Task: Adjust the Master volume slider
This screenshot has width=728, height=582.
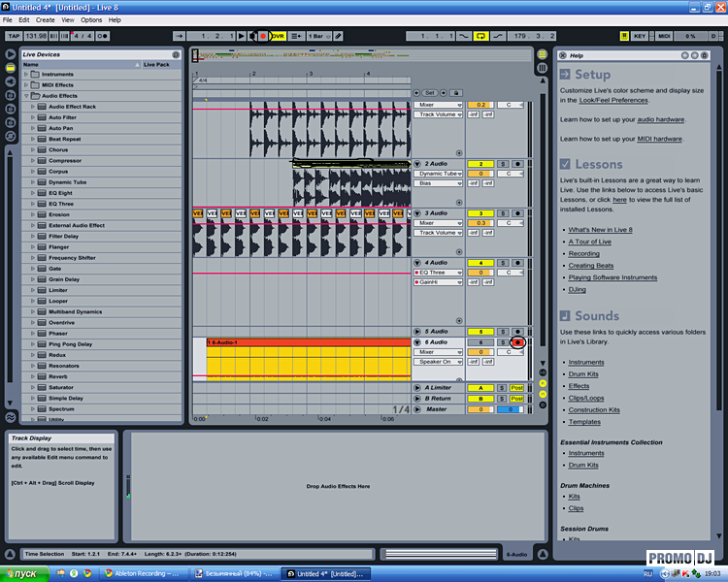Action: 480,409
